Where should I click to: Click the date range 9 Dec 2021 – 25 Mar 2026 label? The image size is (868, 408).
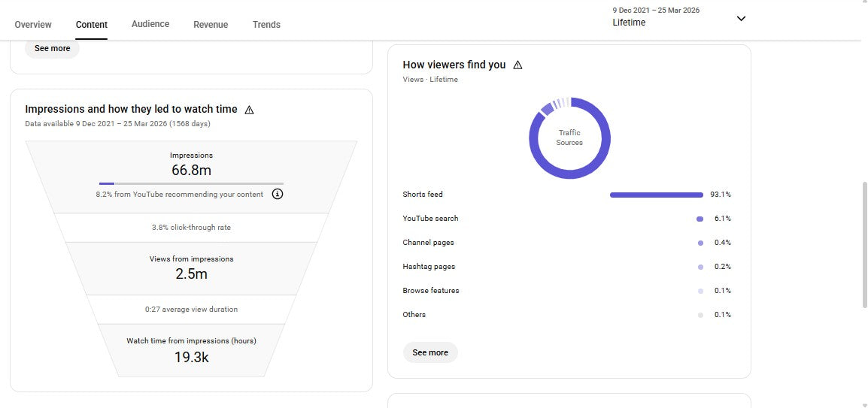pyautogui.click(x=656, y=10)
